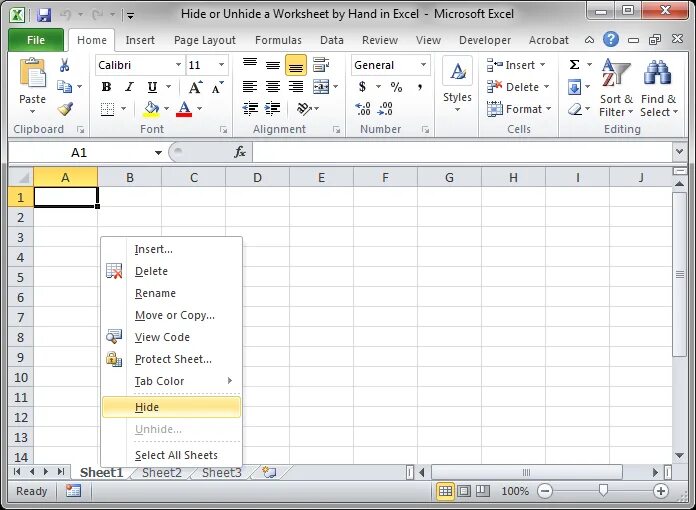Click the AutoSum sigma icon
This screenshot has width=696, height=510.
(574, 65)
